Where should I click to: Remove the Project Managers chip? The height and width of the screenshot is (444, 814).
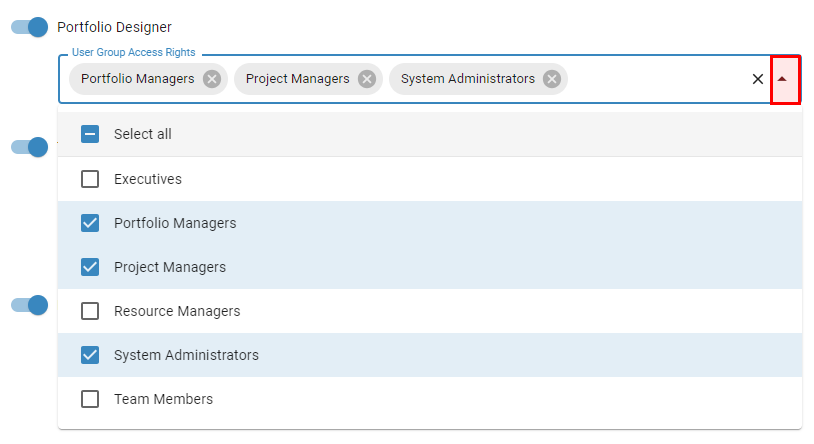coord(367,79)
